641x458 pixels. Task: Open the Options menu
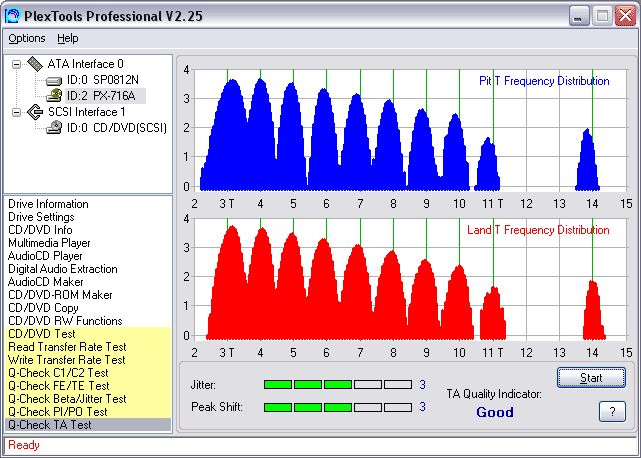(x=27, y=38)
